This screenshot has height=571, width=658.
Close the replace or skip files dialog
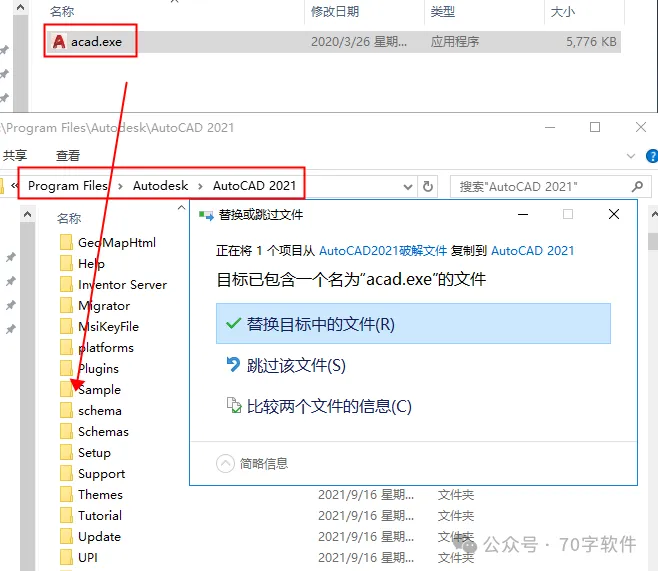point(614,214)
